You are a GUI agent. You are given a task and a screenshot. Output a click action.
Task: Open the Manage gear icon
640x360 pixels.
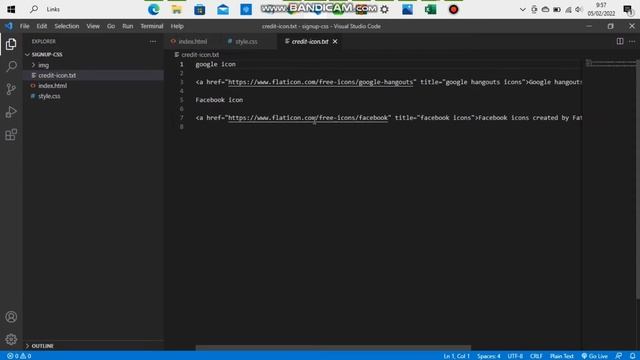[11, 339]
